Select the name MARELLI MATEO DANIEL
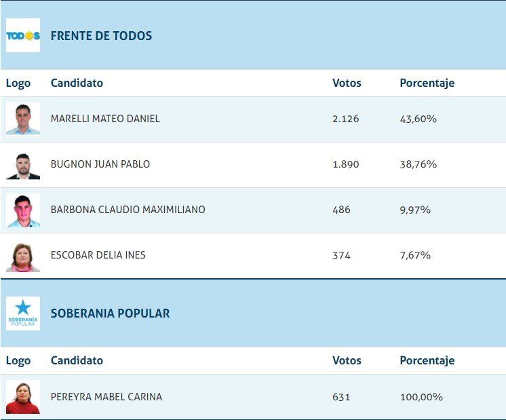506x420 pixels. pyautogui.click(x=105, y=119)
